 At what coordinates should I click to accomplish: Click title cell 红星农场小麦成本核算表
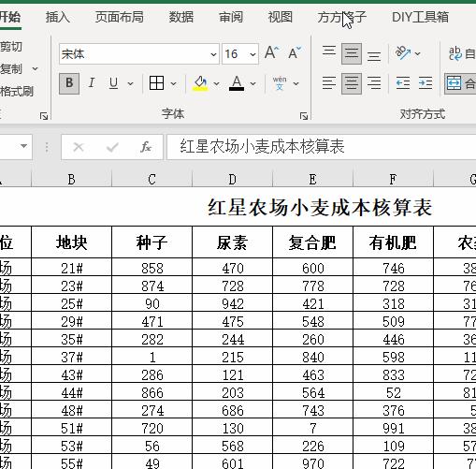tap(320, 208)
